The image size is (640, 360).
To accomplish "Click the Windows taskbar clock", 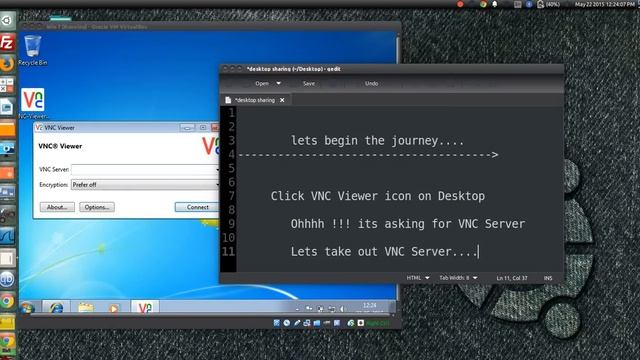I will [369, 307].
